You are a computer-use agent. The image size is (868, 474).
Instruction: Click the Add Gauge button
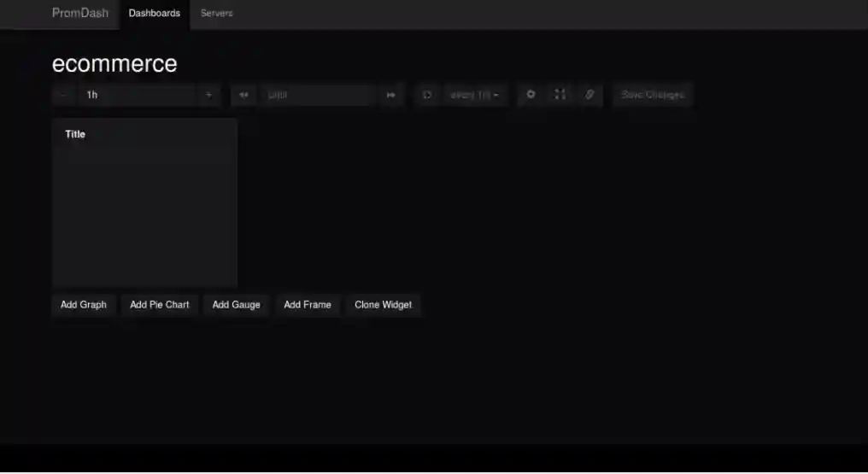pyautogui.click(x=237, y=305)
